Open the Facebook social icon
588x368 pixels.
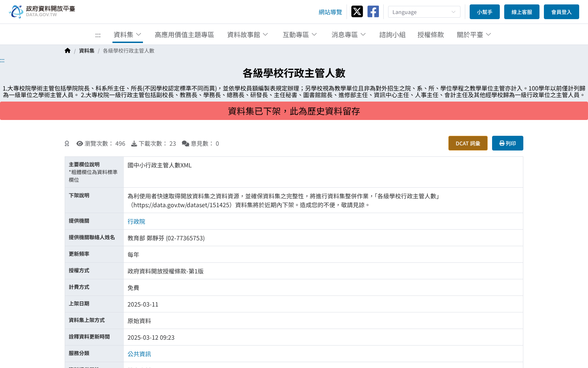coord(373,11)
